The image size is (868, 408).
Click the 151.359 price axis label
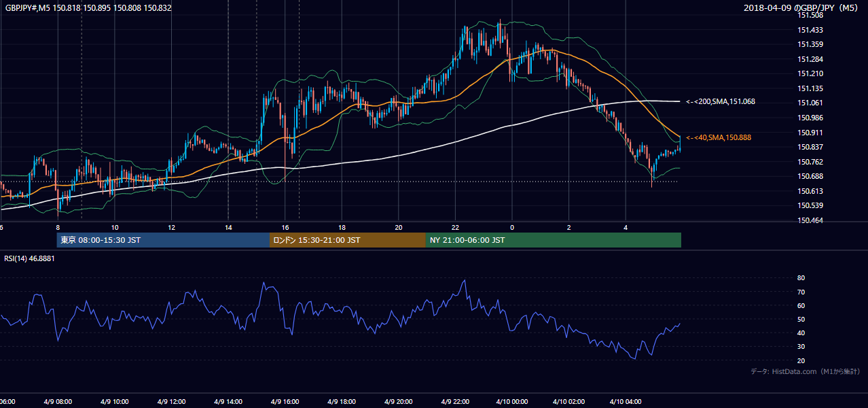(810, 44)
